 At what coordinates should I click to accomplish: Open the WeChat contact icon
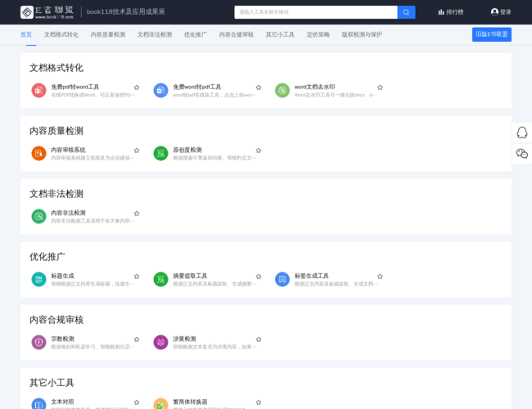click(x=522, y=153)
